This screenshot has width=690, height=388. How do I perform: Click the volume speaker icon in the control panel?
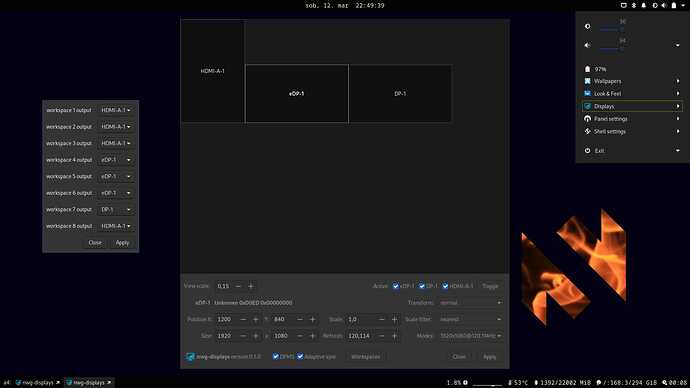pyautogui.click(x=587, y=45)
